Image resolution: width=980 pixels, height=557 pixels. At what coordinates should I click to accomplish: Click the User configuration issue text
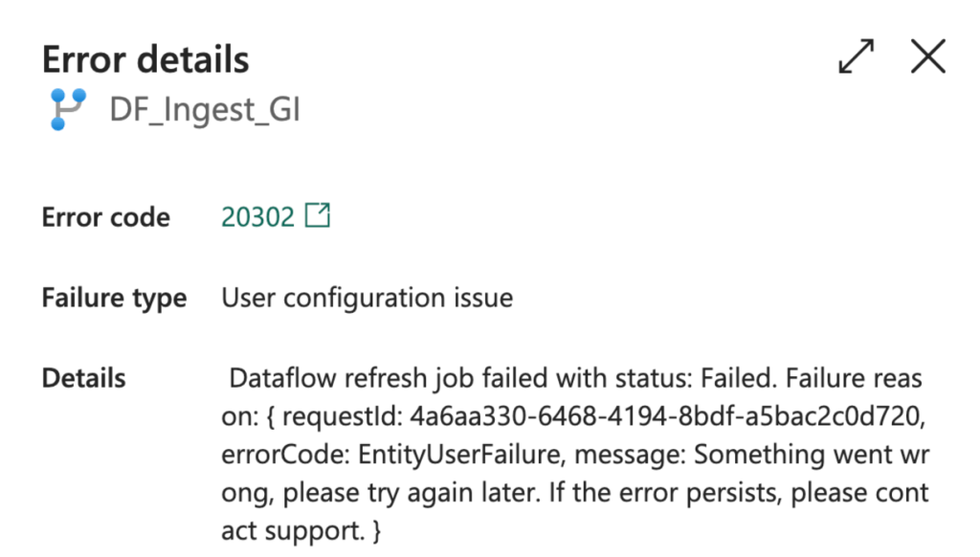pos(367,298)
